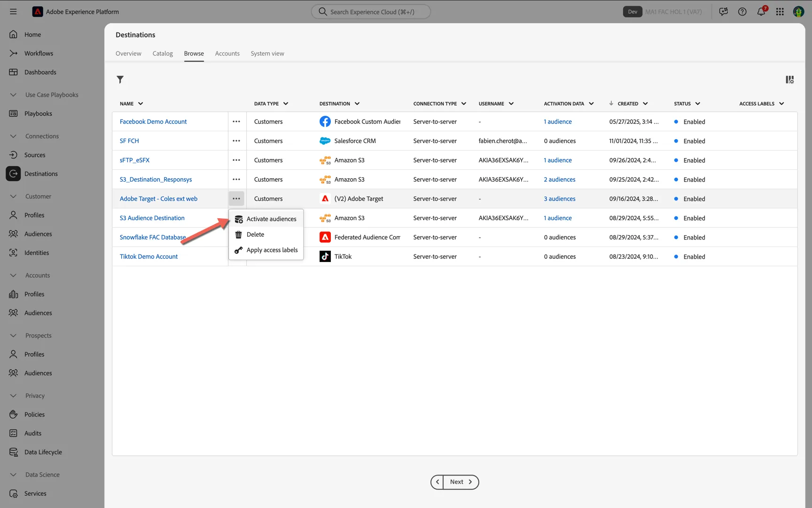
Task: Open the app switcher grid
Action: (780, 12)
